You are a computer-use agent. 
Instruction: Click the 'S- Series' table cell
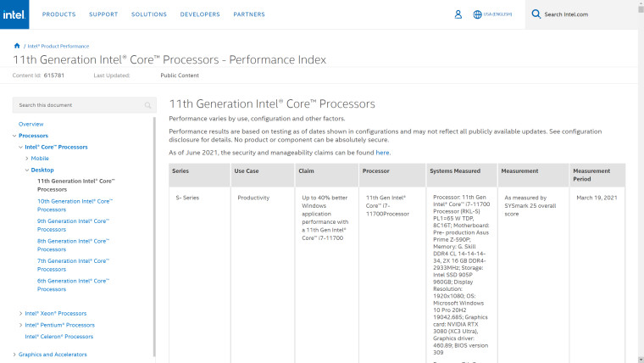(187, 198)
